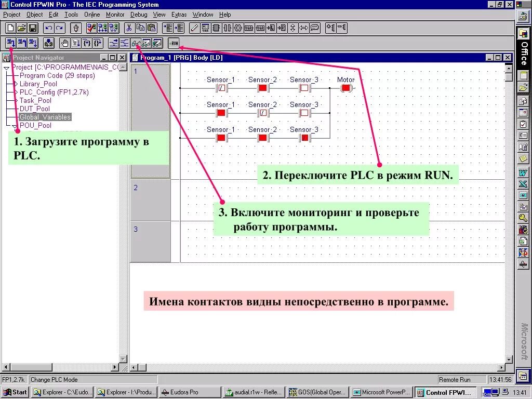Click the vertical double-arrow tool
532x399 pixels.
point(292,28)
